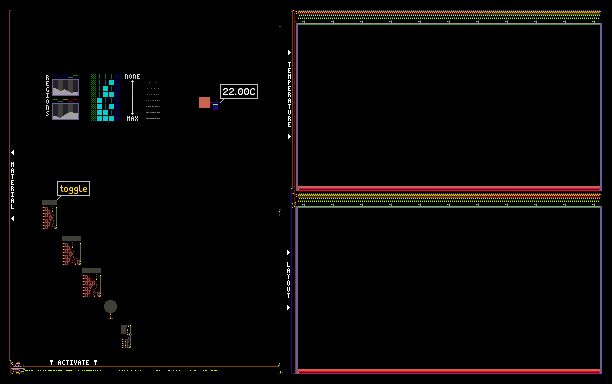This screenshot has width=612, height=384.
Task: Click the 22.00C temperature sign
Action: pos(239,92)
